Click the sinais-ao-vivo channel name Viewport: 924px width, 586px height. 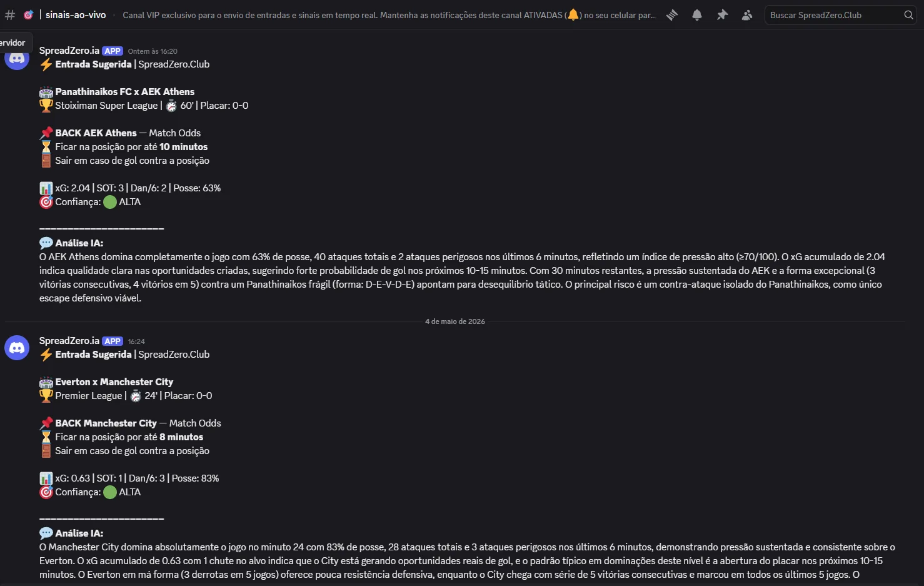click(76, 15)
